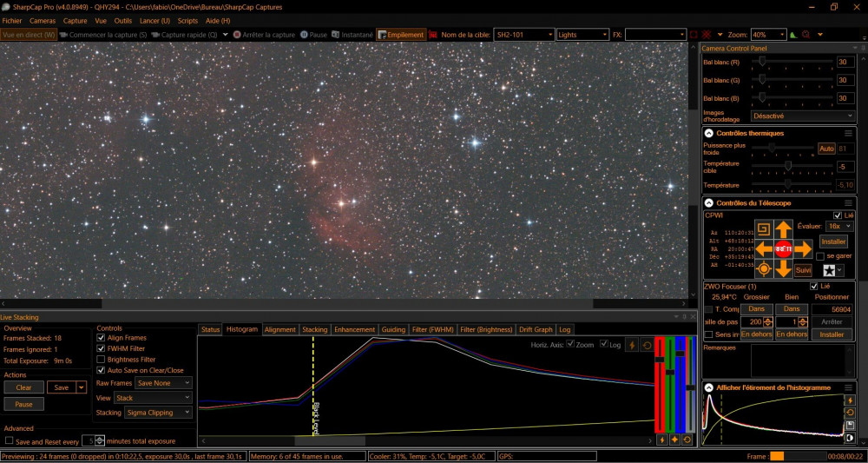868x463 pixels.
Task: Open the Scripts menu
Action: pyautogui.click(x=187, y=21)
